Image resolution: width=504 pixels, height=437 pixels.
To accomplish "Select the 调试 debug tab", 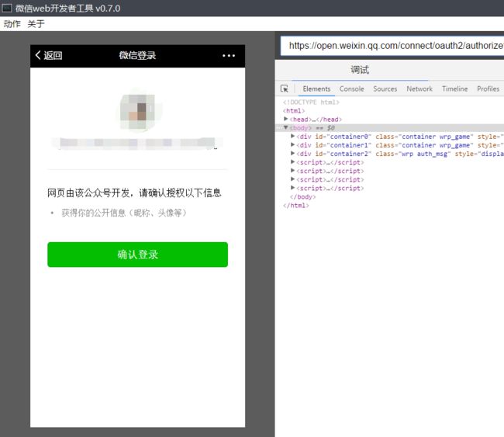I will click(360, 70).
